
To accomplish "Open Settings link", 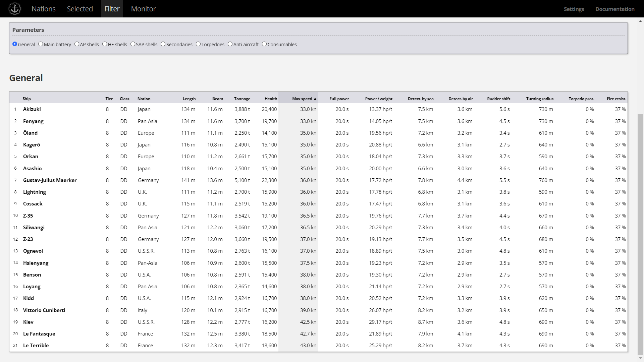I will point(574,9).
